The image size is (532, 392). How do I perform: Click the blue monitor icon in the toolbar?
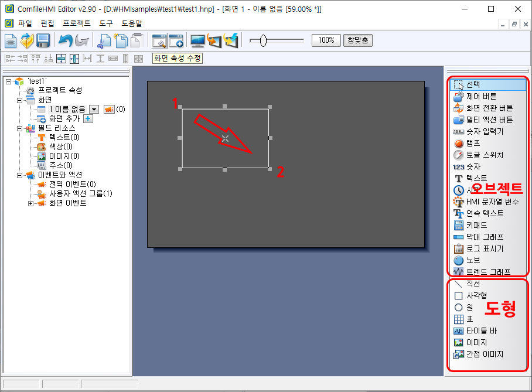198,40
